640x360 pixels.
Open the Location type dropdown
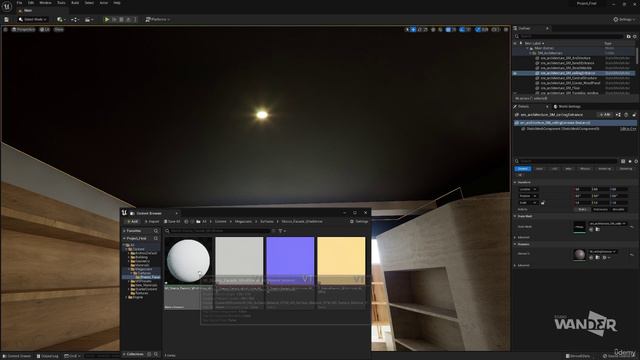[x=528, y=189]
